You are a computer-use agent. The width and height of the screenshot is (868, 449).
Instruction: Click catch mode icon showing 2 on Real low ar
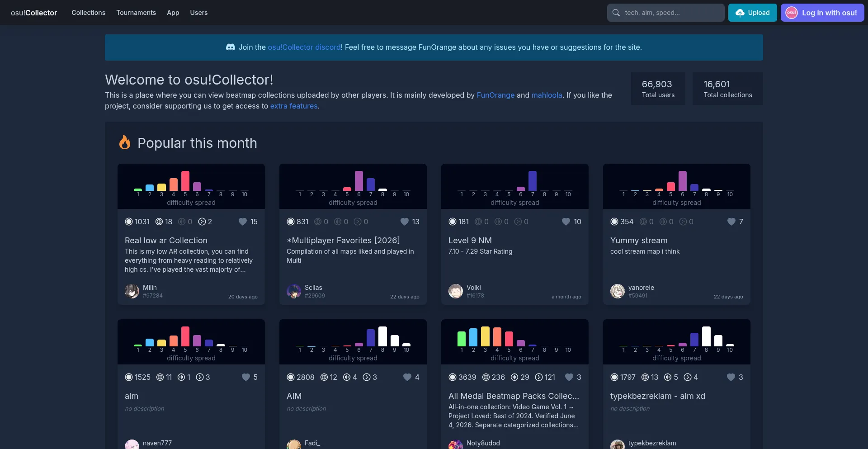coord(202,222)
